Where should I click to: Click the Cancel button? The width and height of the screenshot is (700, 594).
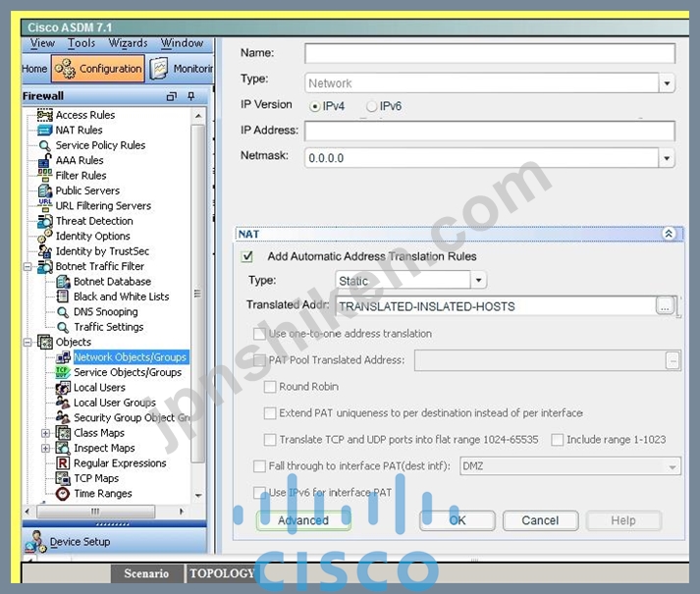(x=540, y=520)
